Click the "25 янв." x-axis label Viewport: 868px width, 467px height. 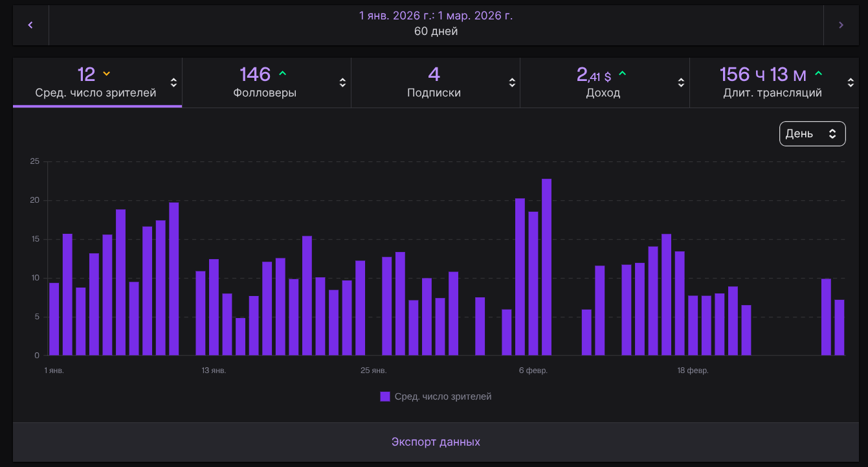[373, 370]
